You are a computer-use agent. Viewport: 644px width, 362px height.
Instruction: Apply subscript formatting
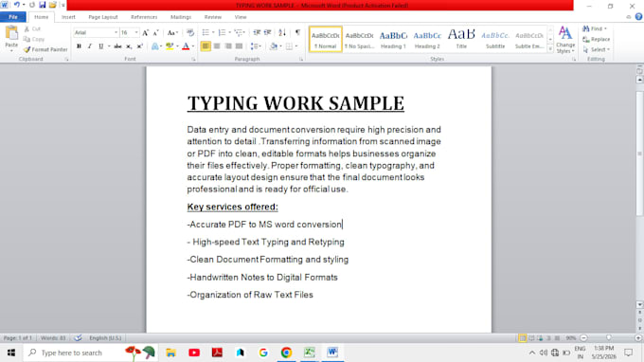(x=129, y=46)
